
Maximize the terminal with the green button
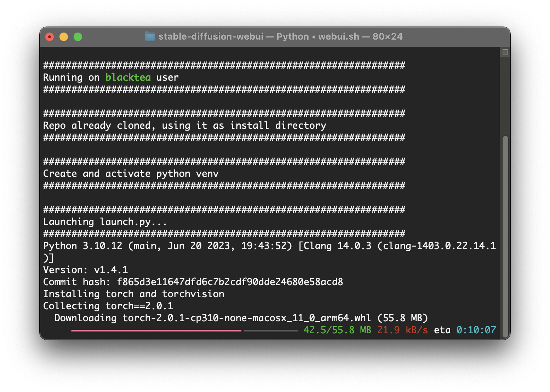(x=78, y=37)
